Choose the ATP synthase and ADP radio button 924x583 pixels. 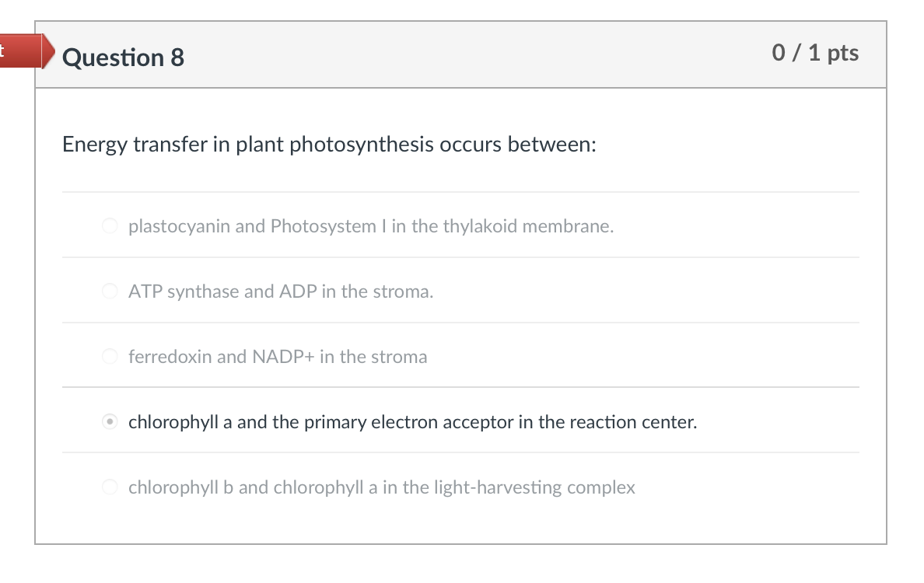click(x=110, y=292)
